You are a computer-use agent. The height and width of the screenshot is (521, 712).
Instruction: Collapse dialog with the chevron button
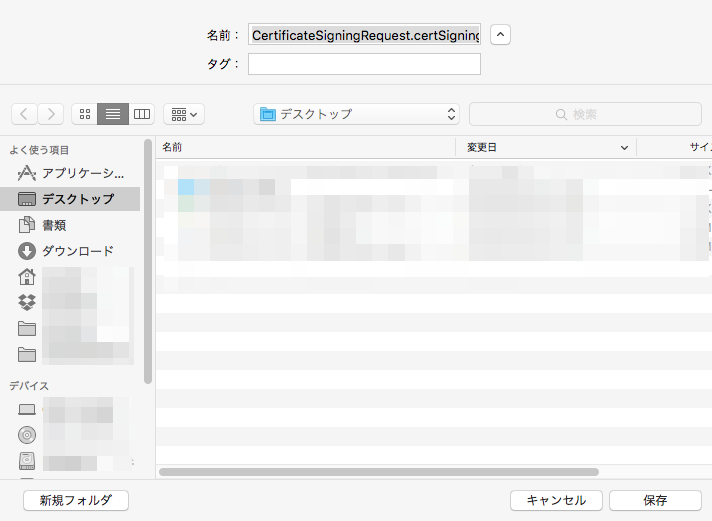click(x=500, y=35)
